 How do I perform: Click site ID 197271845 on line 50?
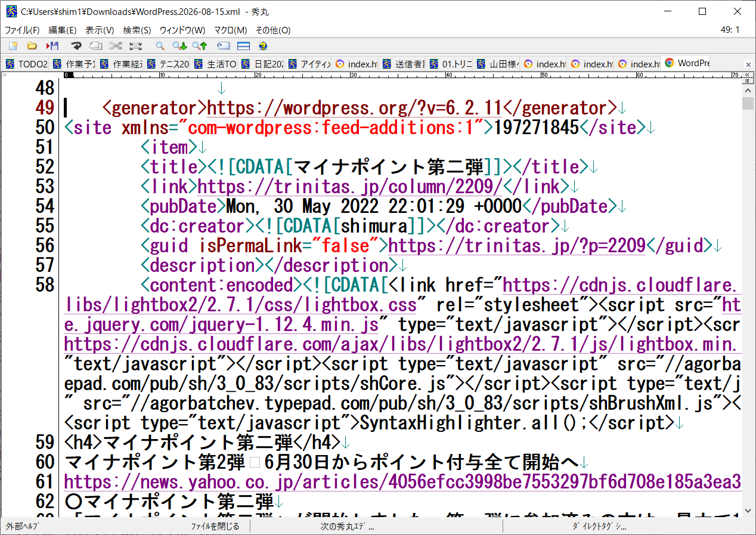click(537, 128)
